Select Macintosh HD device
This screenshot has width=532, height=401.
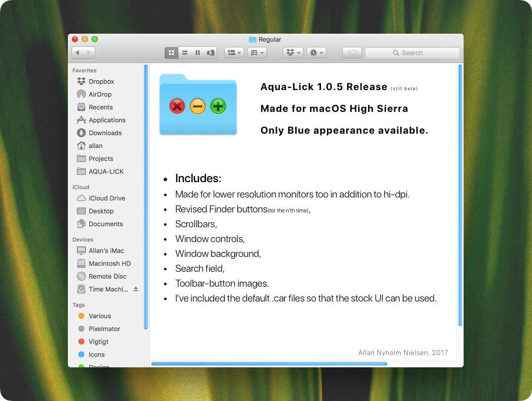pos(108,263)
